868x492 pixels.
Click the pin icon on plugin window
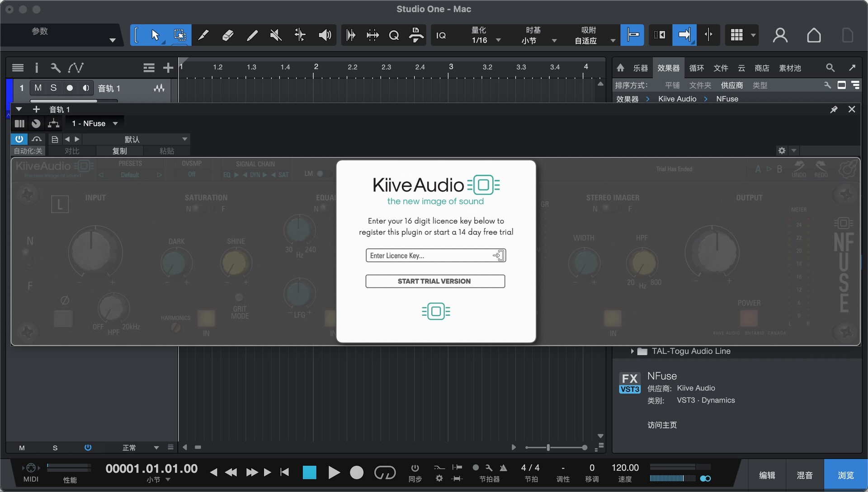834,109
